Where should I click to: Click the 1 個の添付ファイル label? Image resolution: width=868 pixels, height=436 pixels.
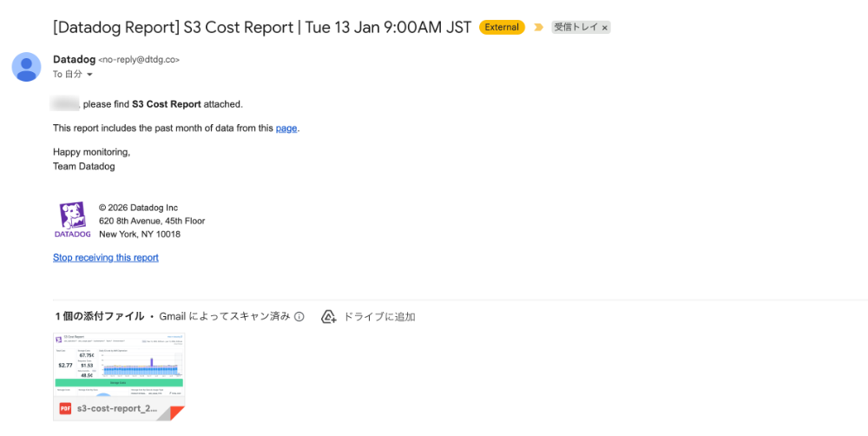101,317
